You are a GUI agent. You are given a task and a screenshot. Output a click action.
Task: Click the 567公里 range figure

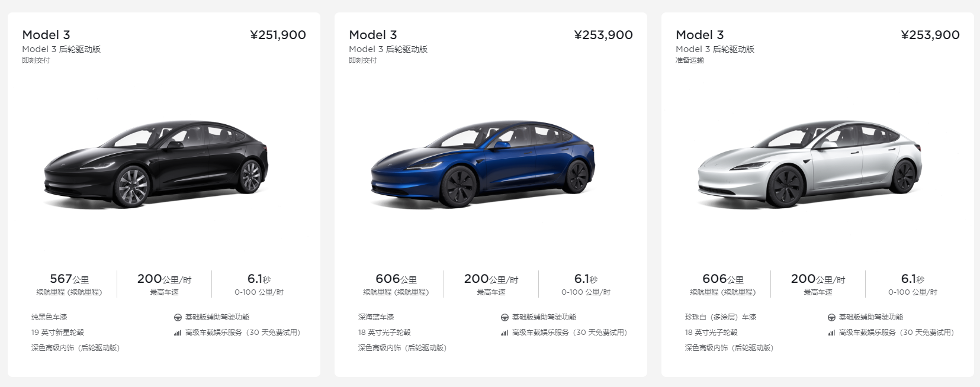(69, 279)
